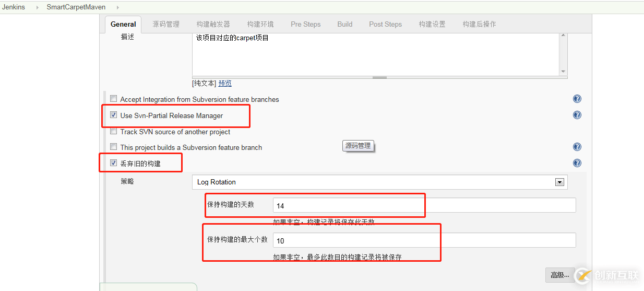Open help for Subversion feature branch option
The width and height of the screenshot is (644, 291).
click(x=577, y=147)
